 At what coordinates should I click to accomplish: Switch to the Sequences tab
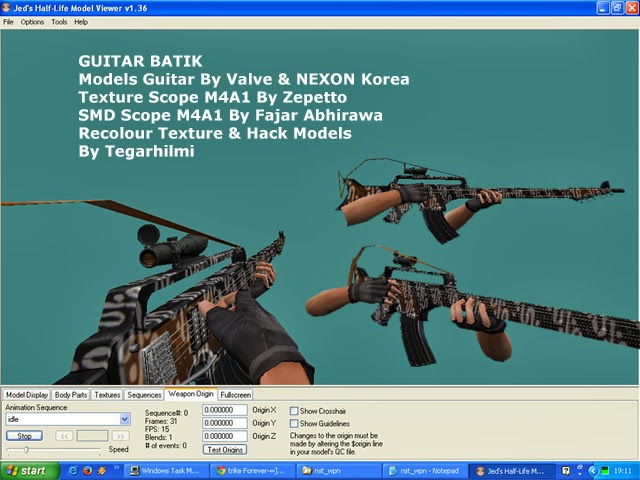tap(144, 395)
